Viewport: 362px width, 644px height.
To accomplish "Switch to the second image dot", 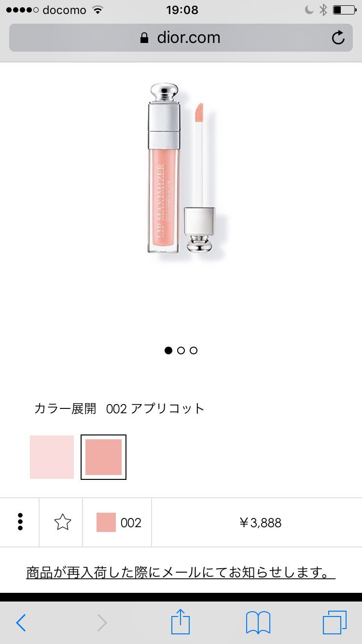I will tap(181, 350).
